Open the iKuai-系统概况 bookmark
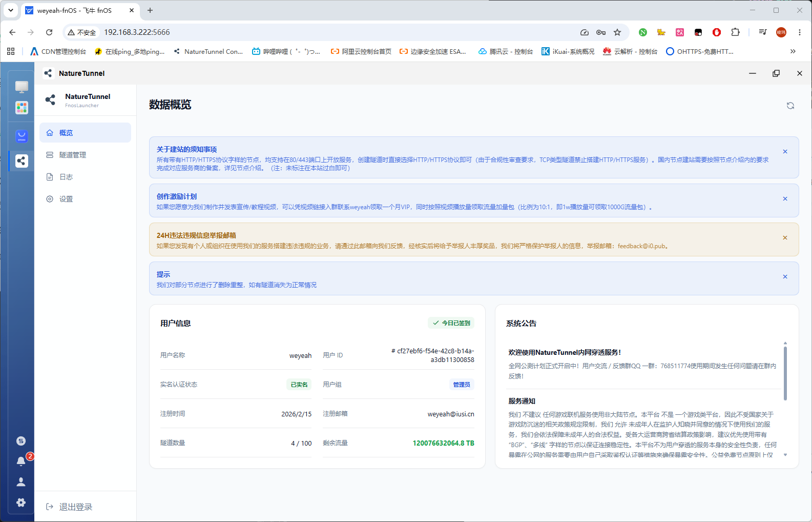The height and width of the screenshot is (522, 812). pos(568,51)
